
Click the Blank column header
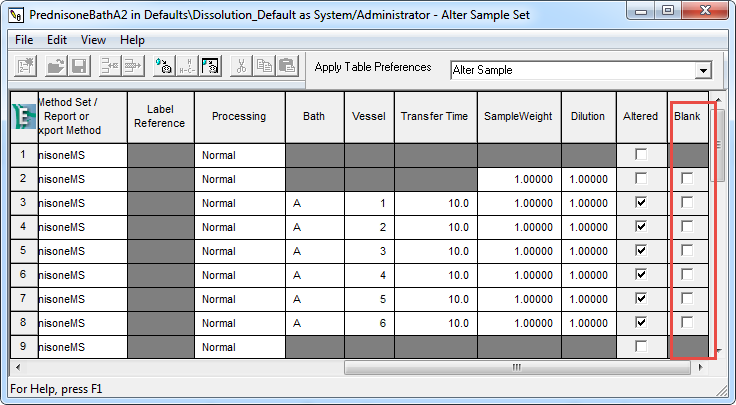click(688, 117)
